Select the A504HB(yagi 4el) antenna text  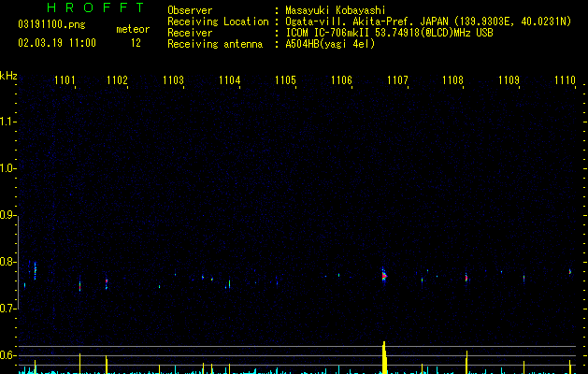[330, 44]
